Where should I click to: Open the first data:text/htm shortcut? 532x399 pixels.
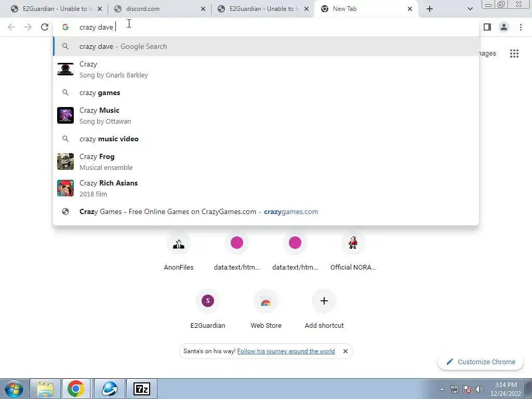[x=237, y=251]
